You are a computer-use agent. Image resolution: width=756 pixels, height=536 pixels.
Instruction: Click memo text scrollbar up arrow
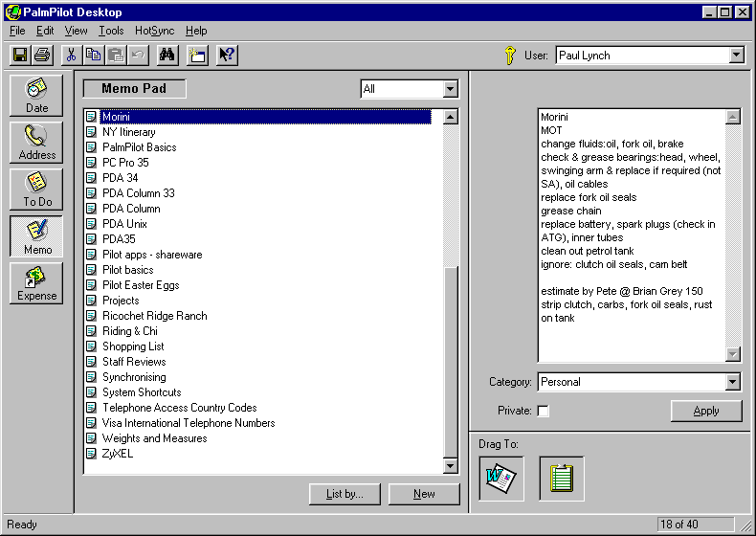[x=732, y=117]
